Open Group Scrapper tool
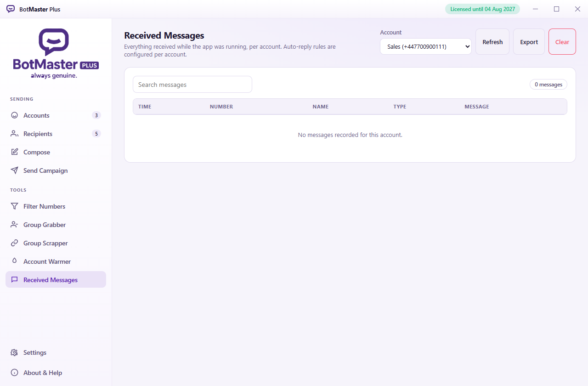Image resolution: width=588 pixels, height=386 pixels. (56, 243)
